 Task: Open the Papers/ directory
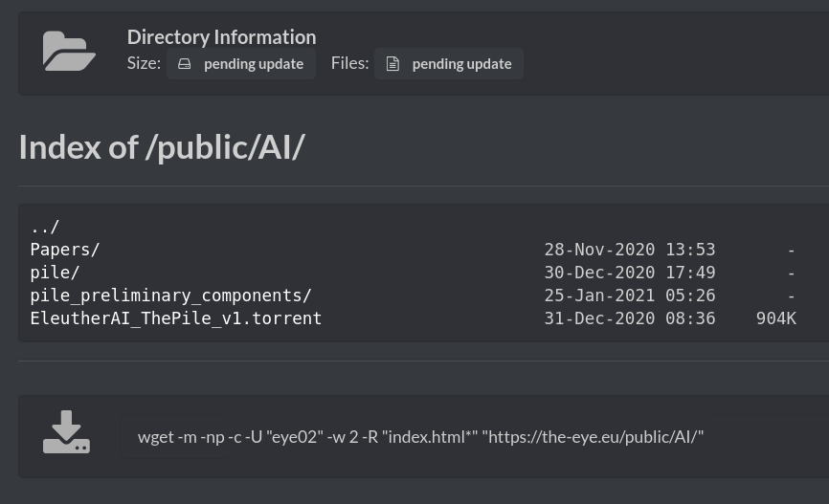[64, 250]
